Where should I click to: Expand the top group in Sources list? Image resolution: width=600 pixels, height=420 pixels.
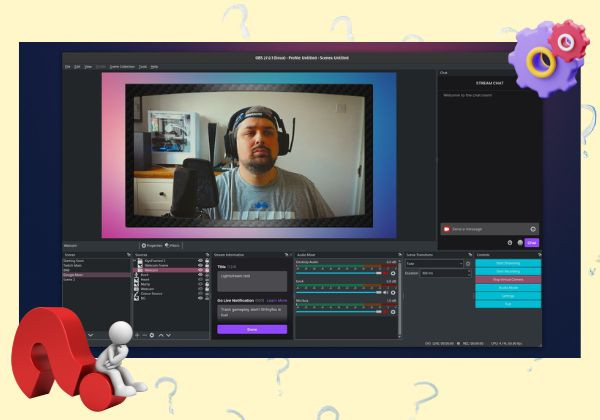(x=135, y=260)
